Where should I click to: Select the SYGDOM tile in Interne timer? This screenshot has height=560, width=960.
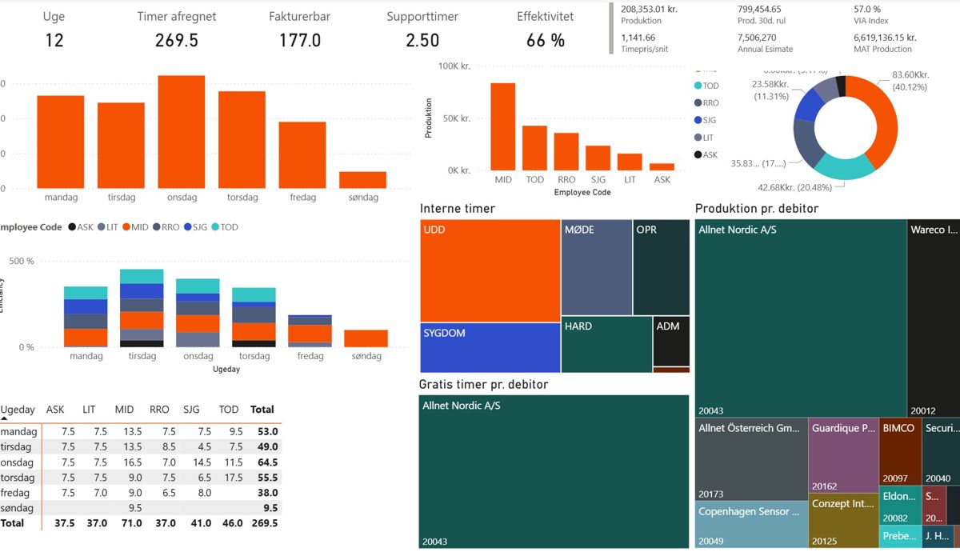(490, 348)
